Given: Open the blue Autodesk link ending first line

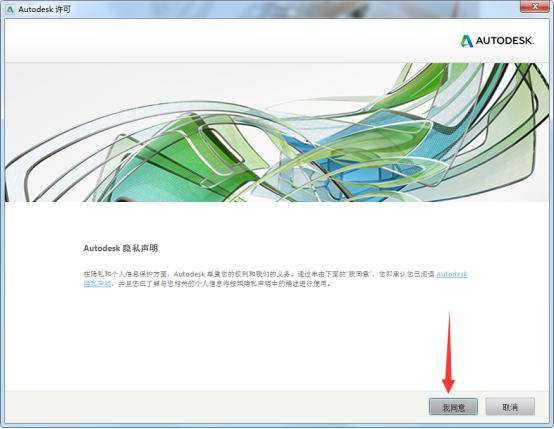Looking at the screenshot, I should click(x=452, y=274).
